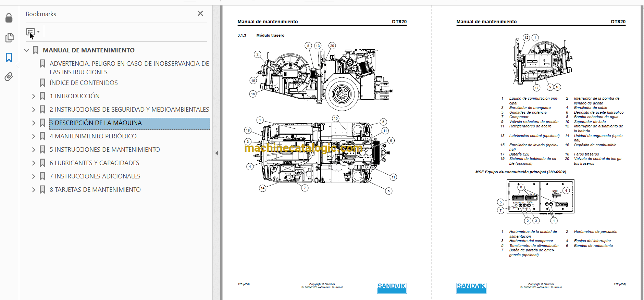This screenshot has width=644, height=300.
Task: Expand 2 INSTRUCCIONES DE SEGURIDAD Y MEDIOAMBIENTALES
Action: [34, 110]
